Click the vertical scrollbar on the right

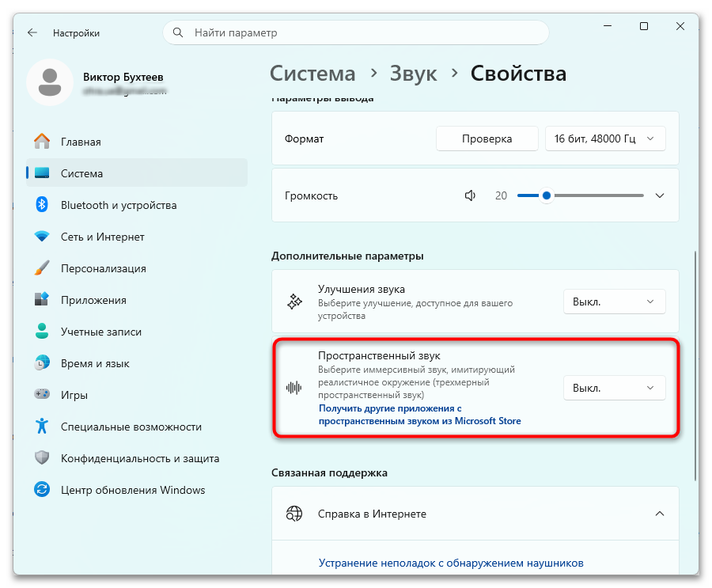pyautogui.click(x=695, y=366)
